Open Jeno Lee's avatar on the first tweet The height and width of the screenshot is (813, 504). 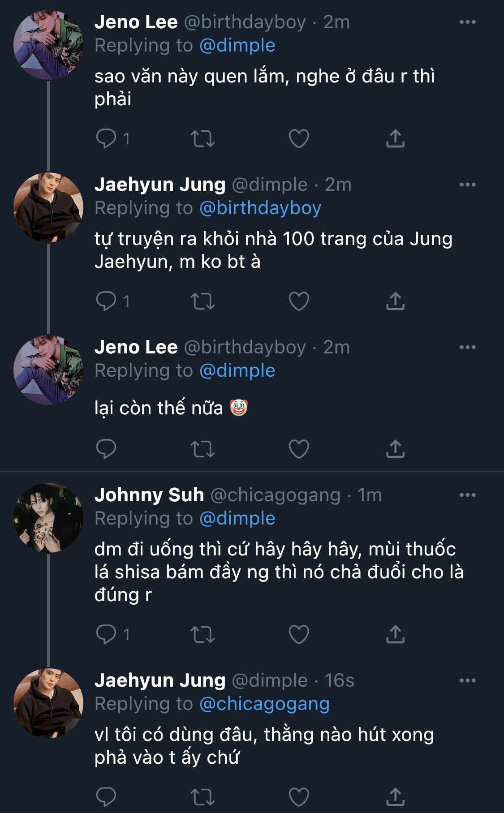(x=48, y=45)
